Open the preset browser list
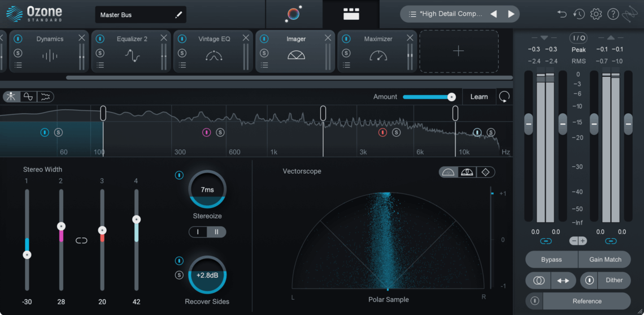Screen dimensions: 644x315 click(x=413, y=14)
